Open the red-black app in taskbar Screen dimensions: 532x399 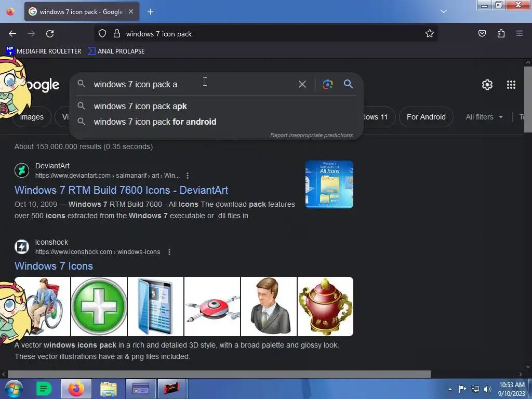click(172, 389)
